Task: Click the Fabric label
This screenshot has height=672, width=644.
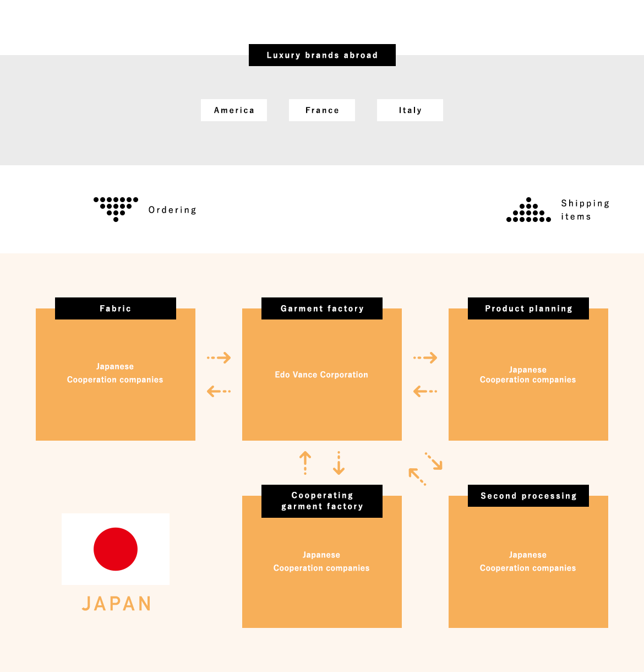Action: pos(116,308)
